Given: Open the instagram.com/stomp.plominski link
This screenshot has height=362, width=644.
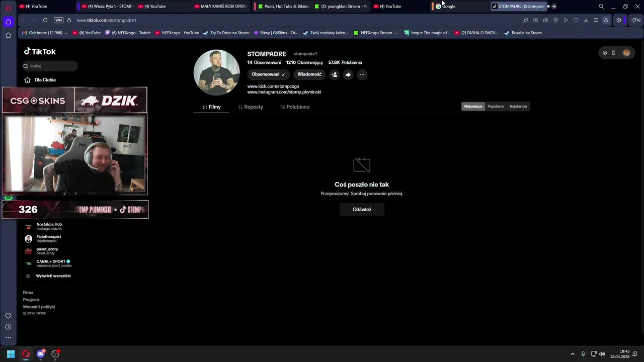Looking at the screenshot, I should (x=284, y=92).
